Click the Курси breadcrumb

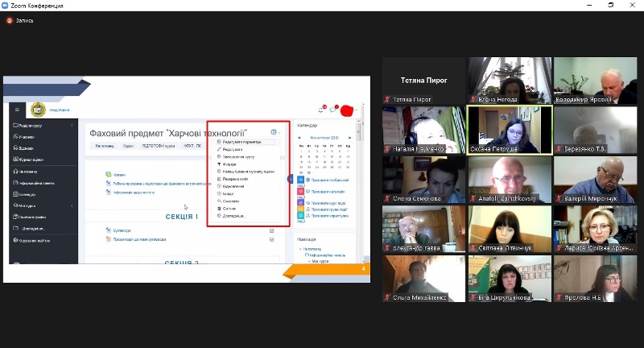pyautogui.click(x=128, y=146)
